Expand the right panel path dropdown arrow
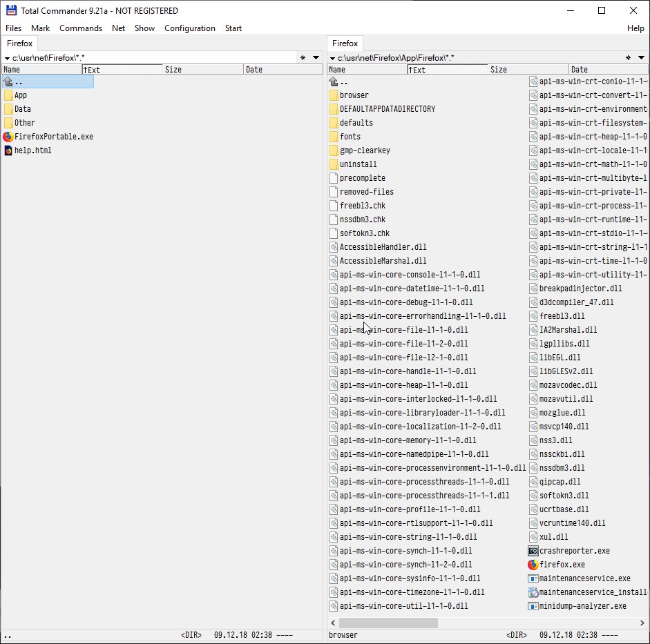Viewport: 650px width, 644px height. (x=332, y=59)
